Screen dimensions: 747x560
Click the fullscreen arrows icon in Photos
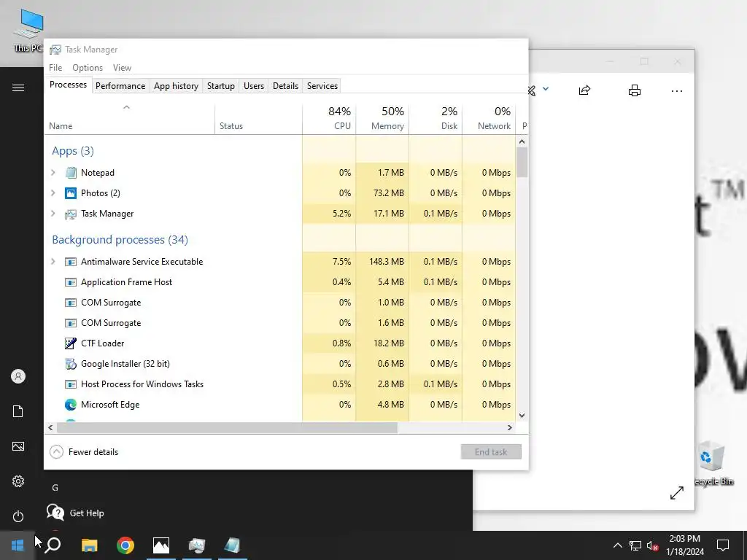point(677,493)
